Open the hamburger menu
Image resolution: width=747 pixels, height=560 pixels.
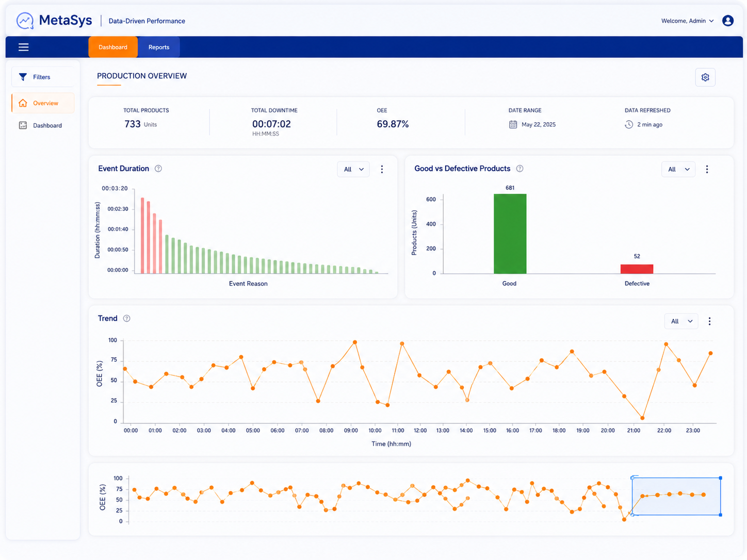pos(23,47)
